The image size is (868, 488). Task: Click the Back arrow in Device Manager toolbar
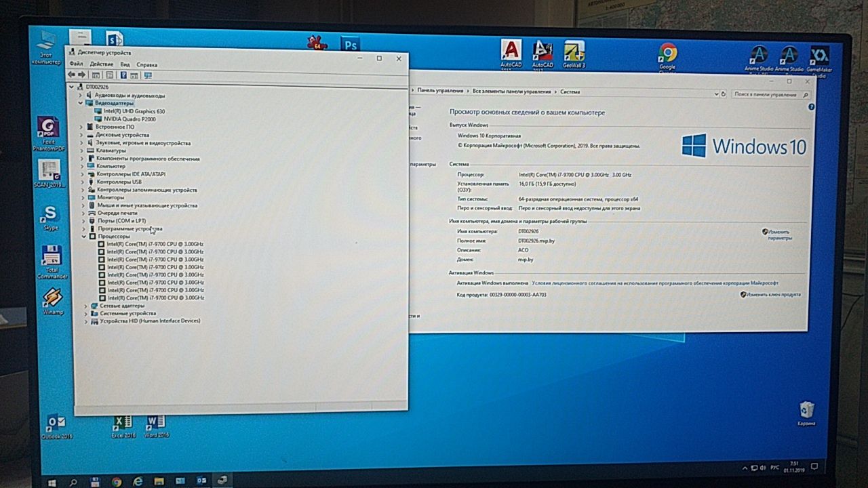(72, 75)
